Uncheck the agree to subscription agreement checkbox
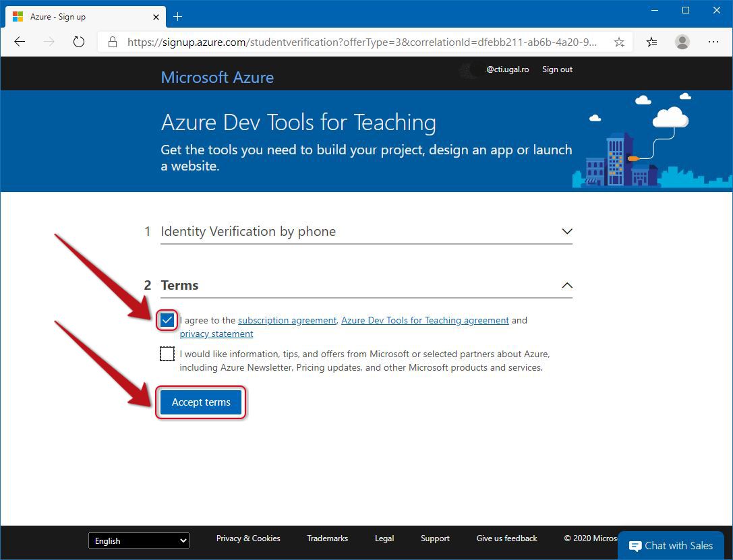The image size is (733, 560). tap(167, 320)
